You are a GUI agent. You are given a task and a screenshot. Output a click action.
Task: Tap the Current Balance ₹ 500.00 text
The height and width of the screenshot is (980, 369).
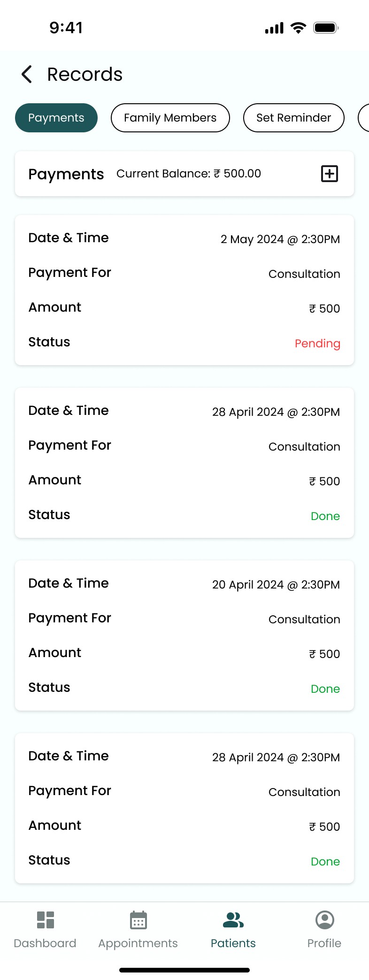[188, 174]
